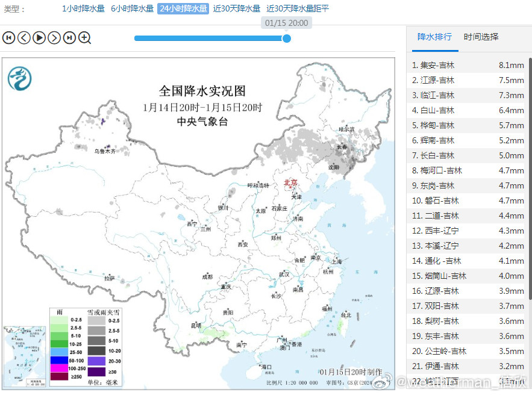Open the 类型 selection row
Screen dimensions: 532x395
(14, 9)
